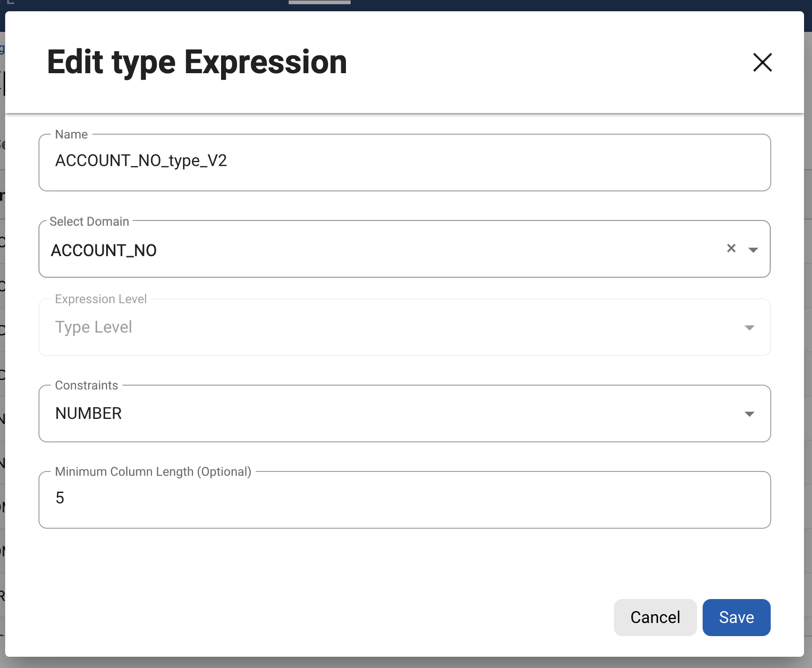812x668 pixels.
Task: Click value 5 in Minimum Column Length
Action: click(x=60, y=498)
